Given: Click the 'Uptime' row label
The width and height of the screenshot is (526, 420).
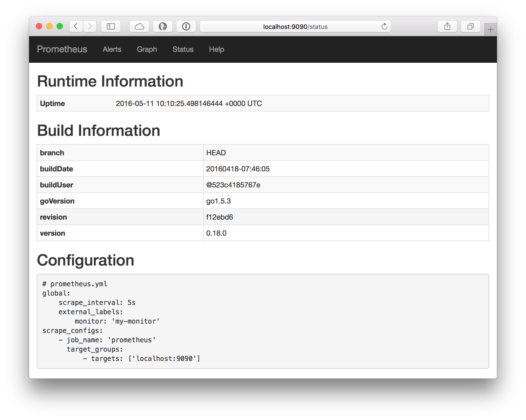Looking at the screenshot, I should [52, 103].
